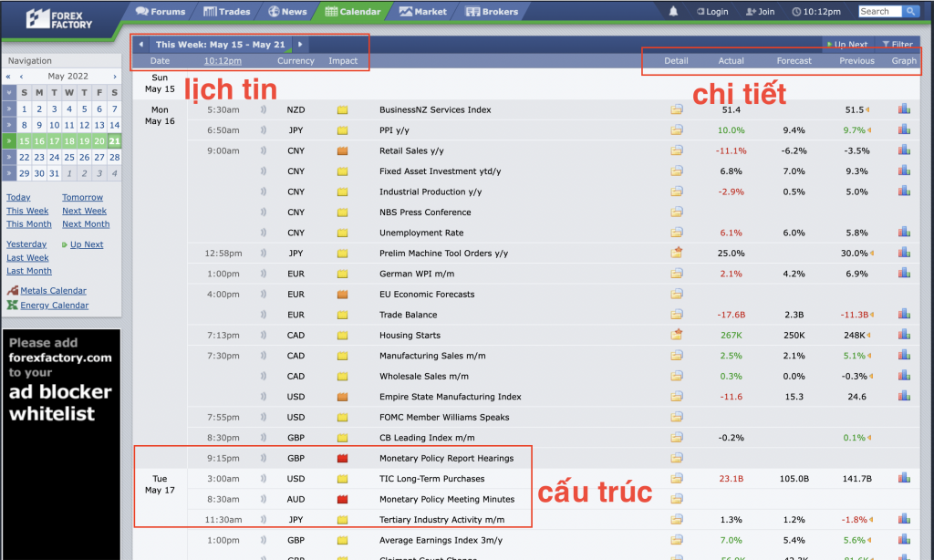Click orange impact icon for EU Economic Forecasts

[343, 295]
